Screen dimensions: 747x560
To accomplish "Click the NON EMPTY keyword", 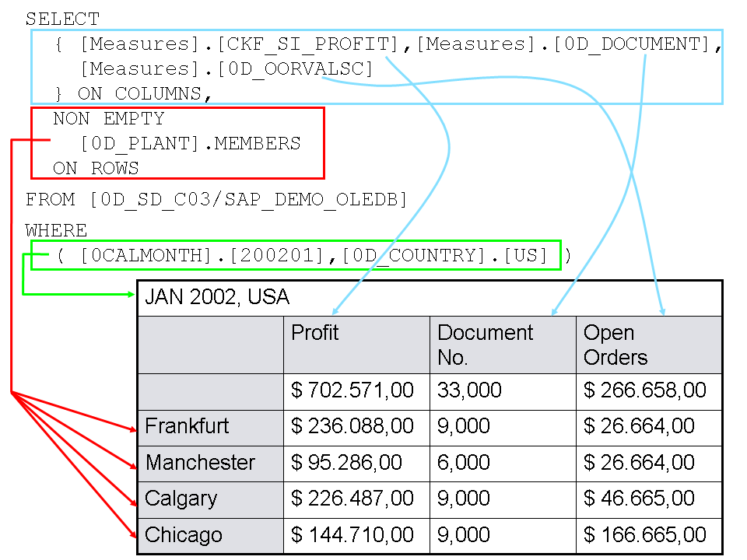I will click(108, 119).
